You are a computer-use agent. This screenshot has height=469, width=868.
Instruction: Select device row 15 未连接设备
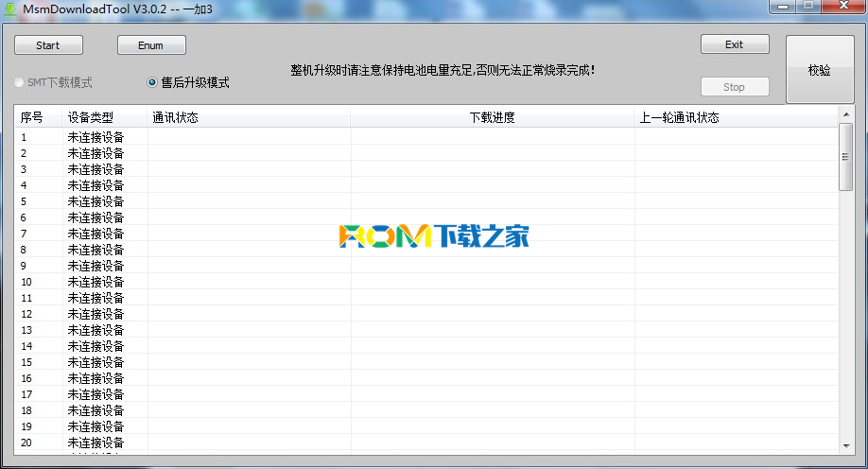click(x=426, y=361)
